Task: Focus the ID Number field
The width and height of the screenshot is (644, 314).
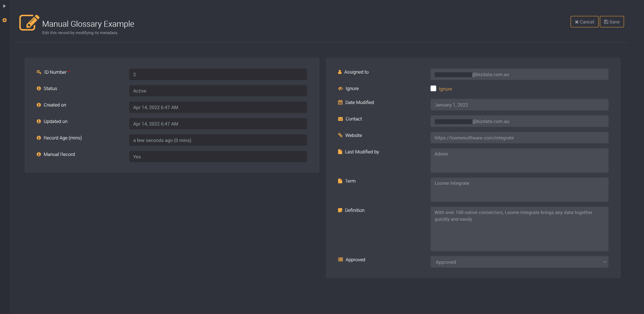Action: click(x=218, y=74)
